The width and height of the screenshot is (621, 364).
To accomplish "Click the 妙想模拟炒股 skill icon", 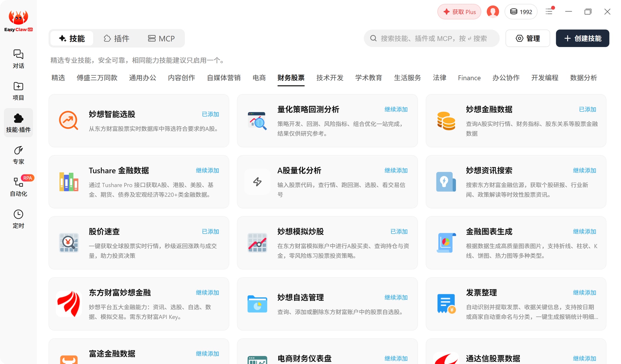I will pos(257,243).
